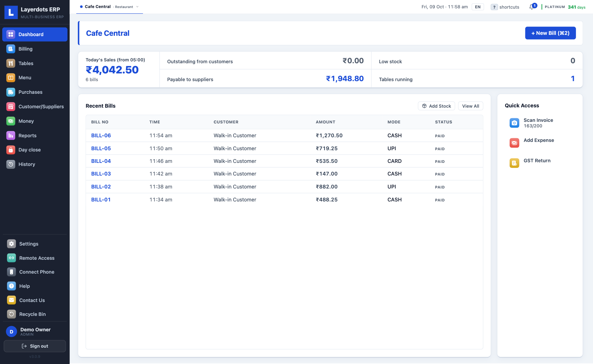The width and height of the screenshot is (593, 364).
Task: Open the shortcuts help link
Action: 505,7
